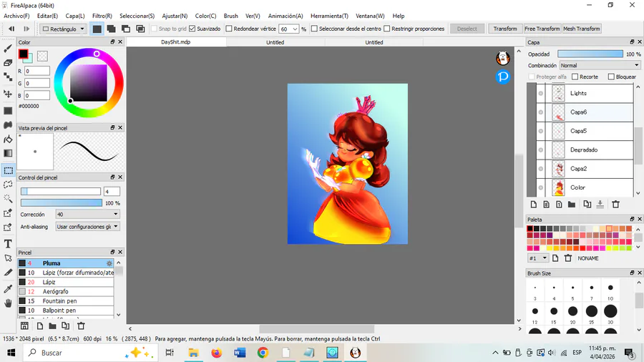Image resolution: width=644 pixels, height=362 pixels.
Task: Select the Fountain pen brush
Action: [x=66, y=301]
